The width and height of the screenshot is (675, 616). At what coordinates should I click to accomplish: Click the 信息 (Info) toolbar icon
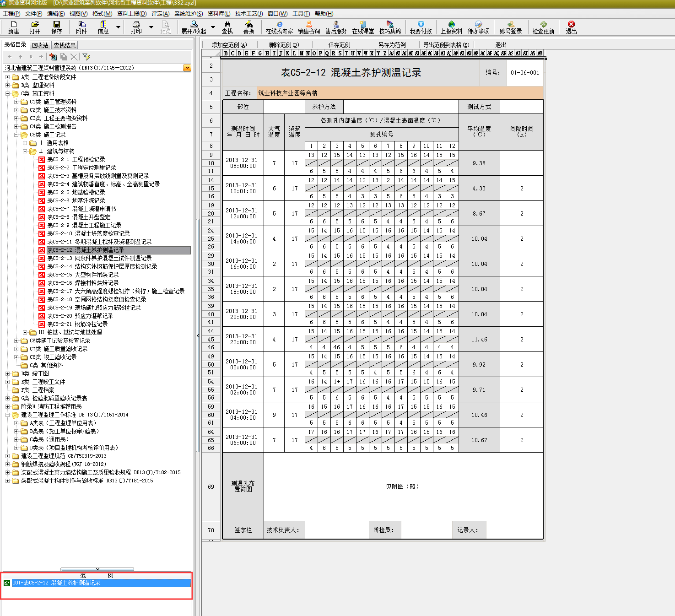103,27
